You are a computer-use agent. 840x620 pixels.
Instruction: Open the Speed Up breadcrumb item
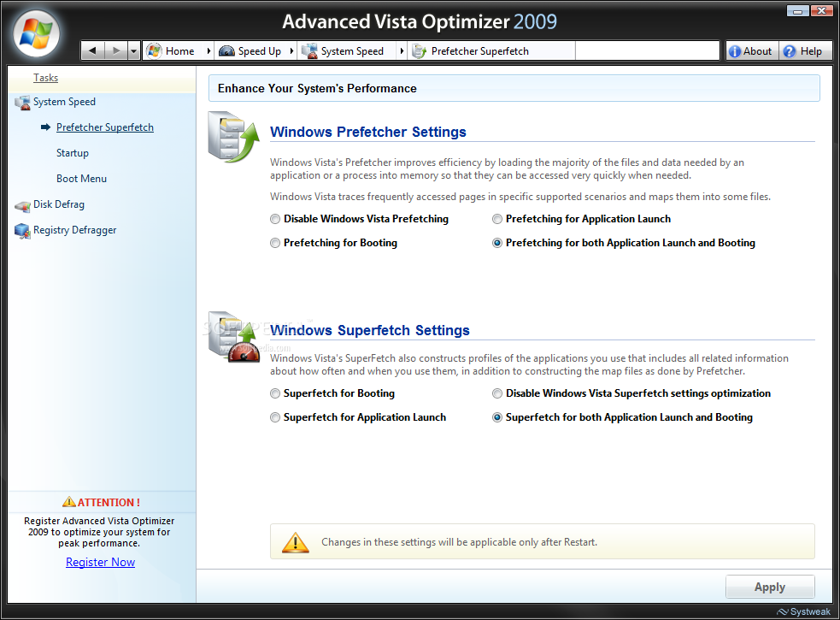259,51
